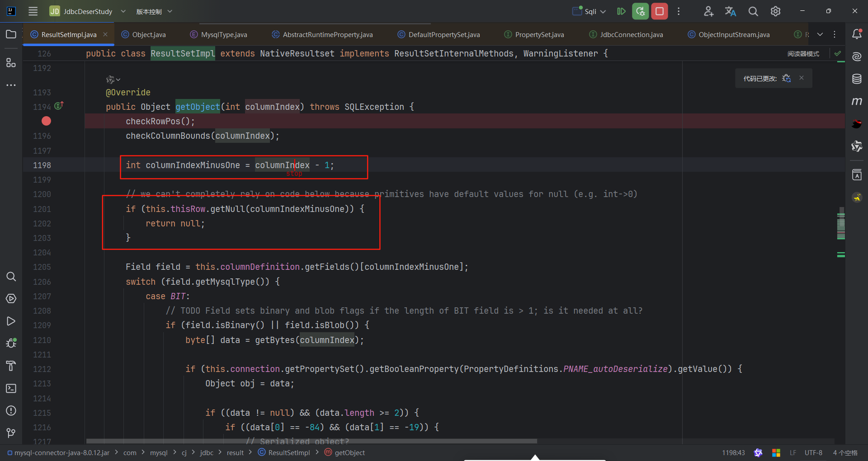The image size is (868, 461).
Task: Change the indent setting widget
Action: (845, 453)
